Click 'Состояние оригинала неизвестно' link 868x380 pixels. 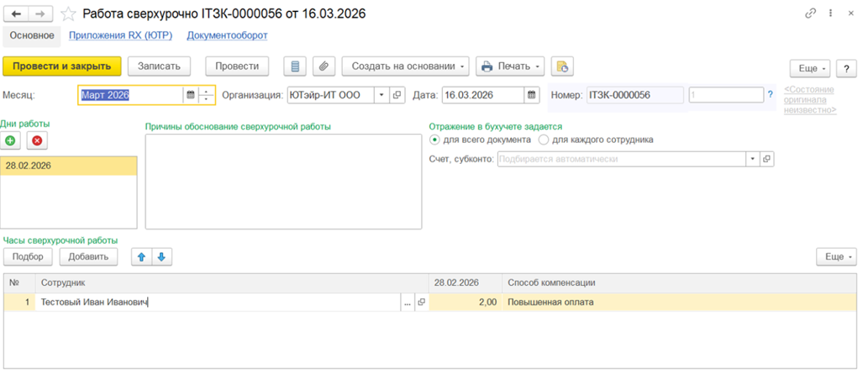click(808, 99)
